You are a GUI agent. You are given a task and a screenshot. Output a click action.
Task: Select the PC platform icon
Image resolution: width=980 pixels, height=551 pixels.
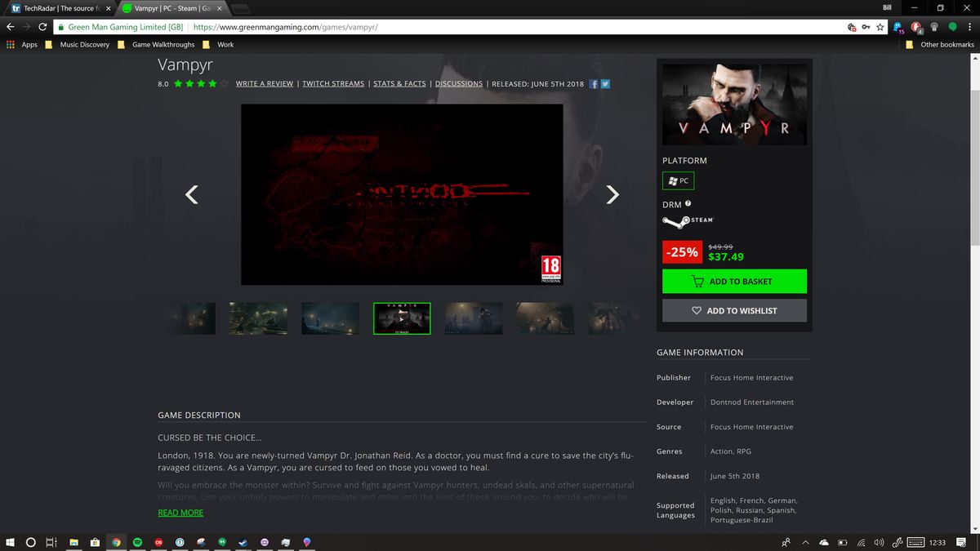pos(678,180)
